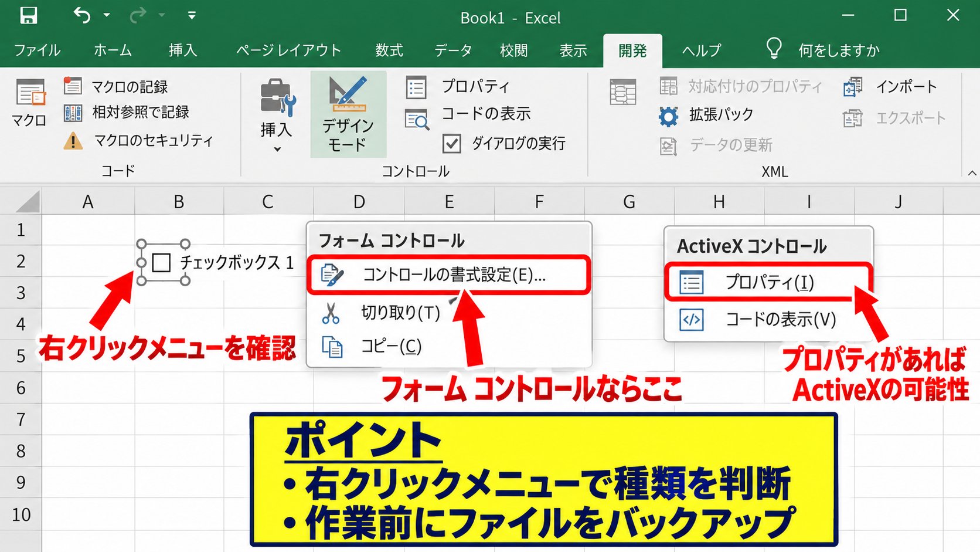The height and width of the screenshot is (552, 980).
Task: Switch to the 校閲 review tab
Action: click(514, 50)
